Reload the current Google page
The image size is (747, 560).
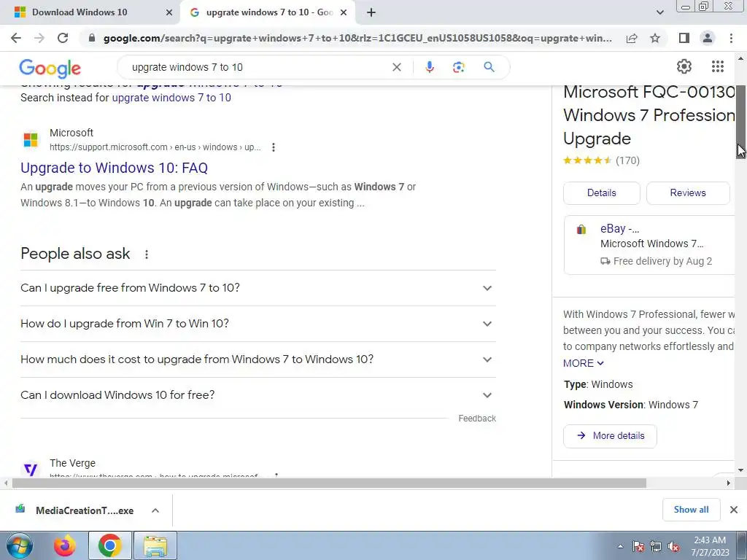(x=63, y=38)
